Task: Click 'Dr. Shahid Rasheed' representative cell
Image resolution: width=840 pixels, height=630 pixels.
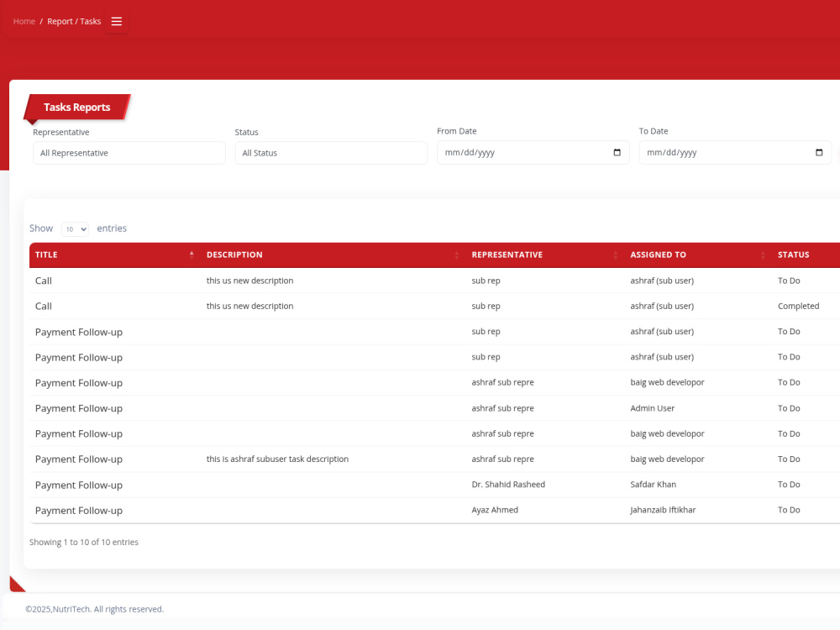Action: click(x=508, y=485)
